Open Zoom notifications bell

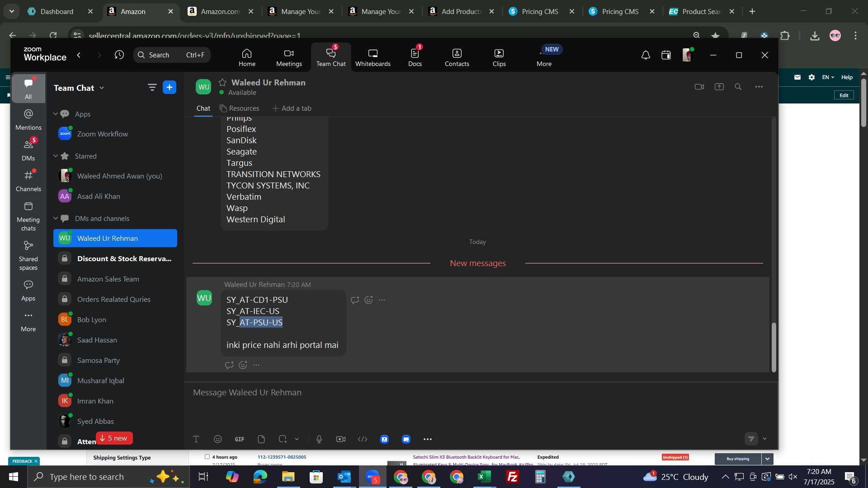(646, 55)
